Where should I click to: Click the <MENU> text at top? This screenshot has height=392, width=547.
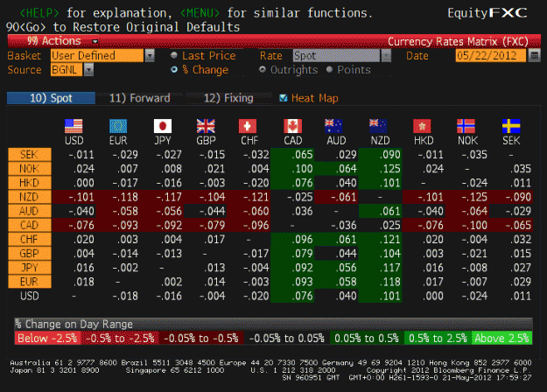pos(200,13)
